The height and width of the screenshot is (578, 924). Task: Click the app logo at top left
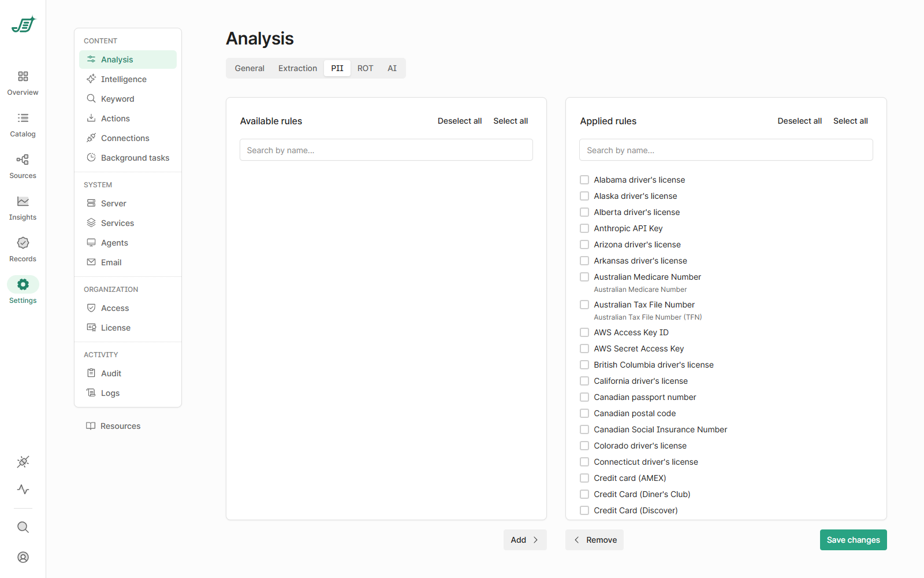24,25
